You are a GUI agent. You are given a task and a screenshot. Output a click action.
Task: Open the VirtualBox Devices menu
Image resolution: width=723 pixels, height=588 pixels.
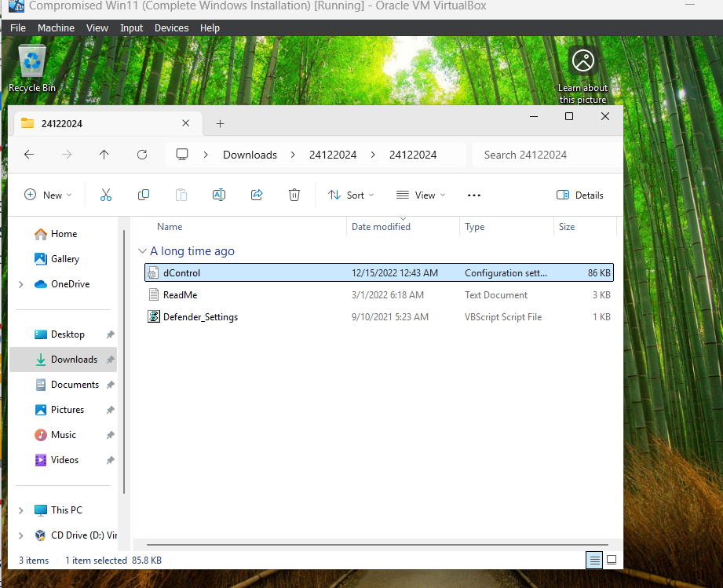172,28
